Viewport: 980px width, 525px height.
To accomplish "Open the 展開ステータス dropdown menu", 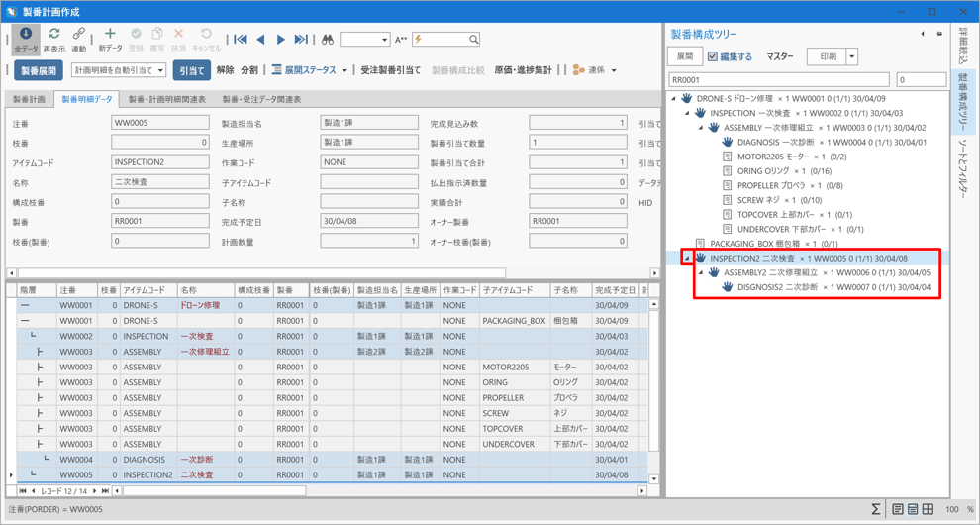I will (x=344, y=70).
